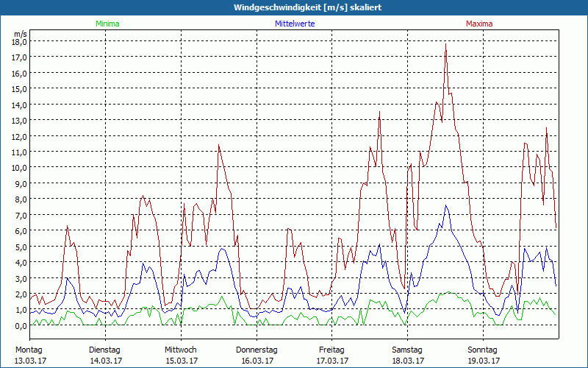Click the '4,0' y-axis value
Image resolution: width=588 pixels, height=368 pixels.
click(x=22, y=263)
